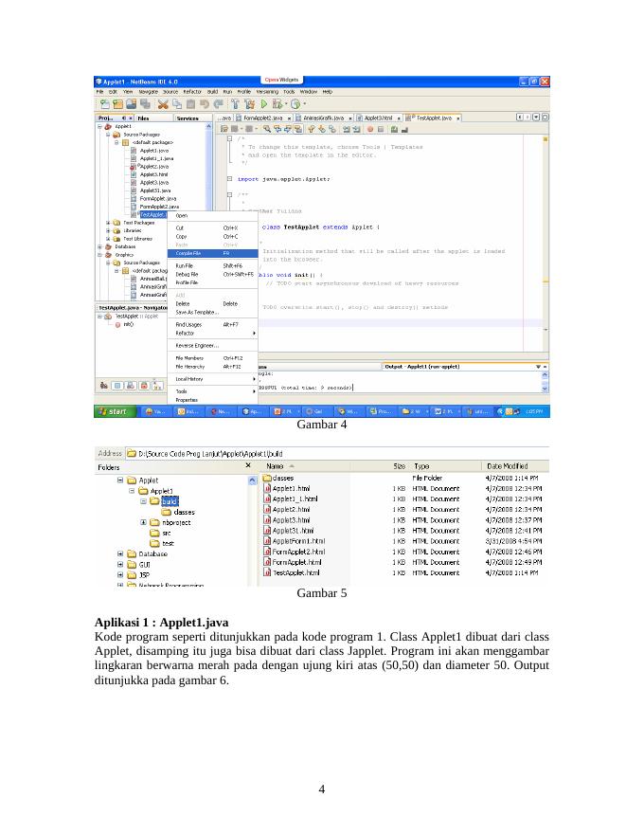Viewport: 644px width, 834px height.
Task: Expand the Libraries node
Action: [x=108, y=231]
